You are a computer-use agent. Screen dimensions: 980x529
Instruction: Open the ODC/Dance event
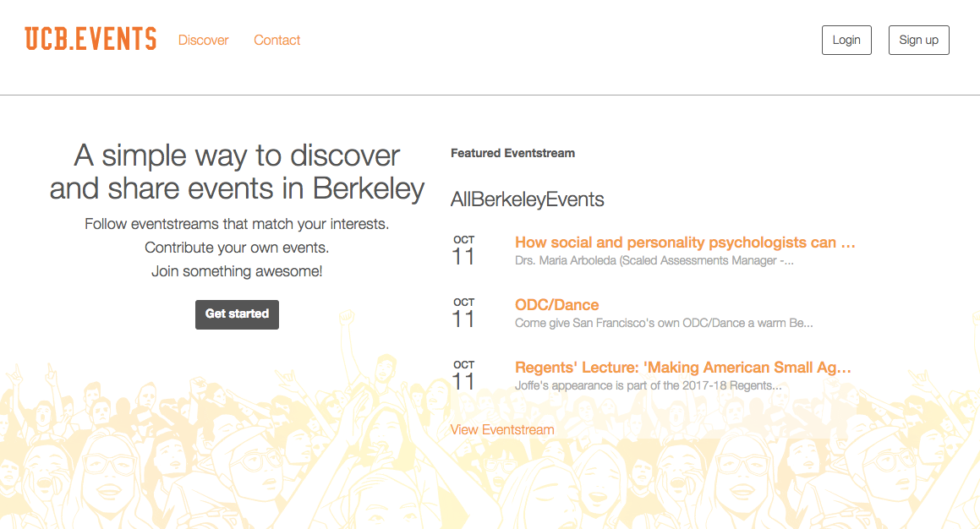pyautogui.click(x=557, y=305)
